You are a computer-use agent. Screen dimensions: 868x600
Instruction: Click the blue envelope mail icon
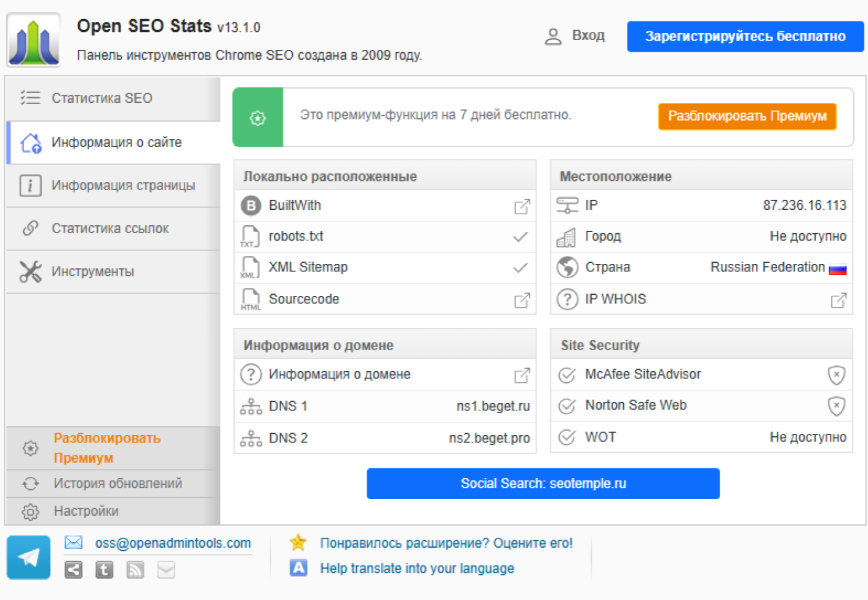pos(74,542)
